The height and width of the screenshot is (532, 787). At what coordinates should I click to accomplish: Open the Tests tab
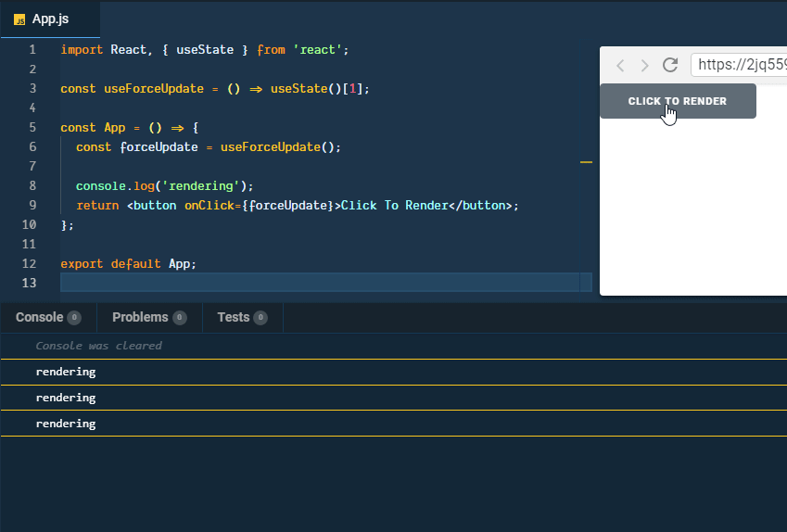234,317
